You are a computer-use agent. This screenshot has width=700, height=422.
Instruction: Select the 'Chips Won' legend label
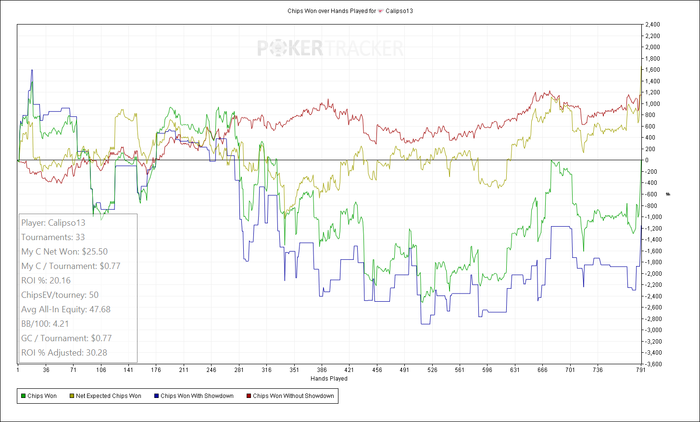[42, 396]
